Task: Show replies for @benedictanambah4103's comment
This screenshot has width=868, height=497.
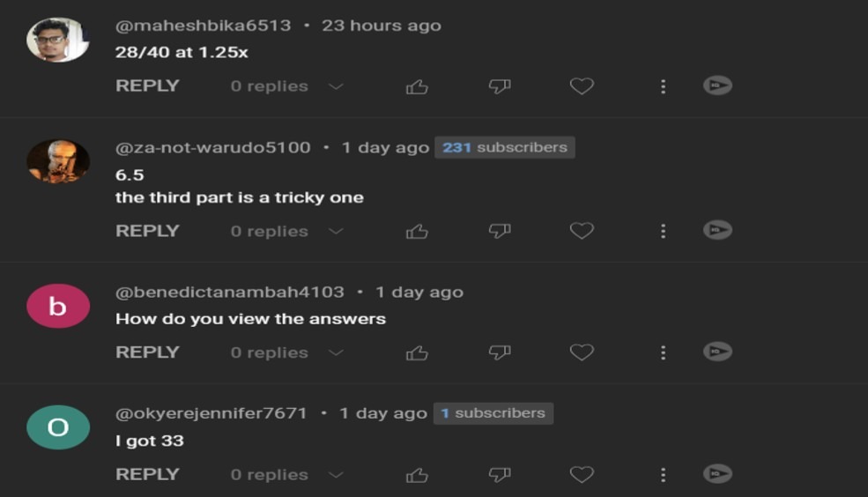Action: 335,352
